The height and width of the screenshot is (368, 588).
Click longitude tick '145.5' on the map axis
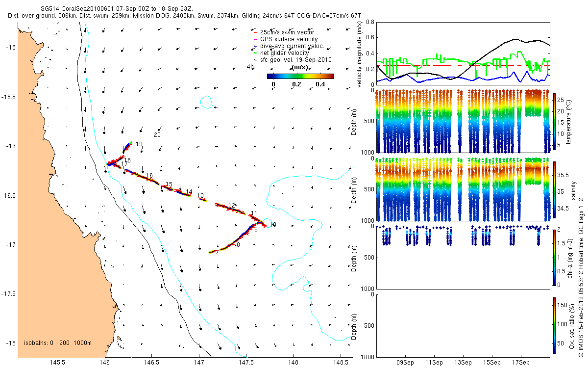(x=58, y=363)
